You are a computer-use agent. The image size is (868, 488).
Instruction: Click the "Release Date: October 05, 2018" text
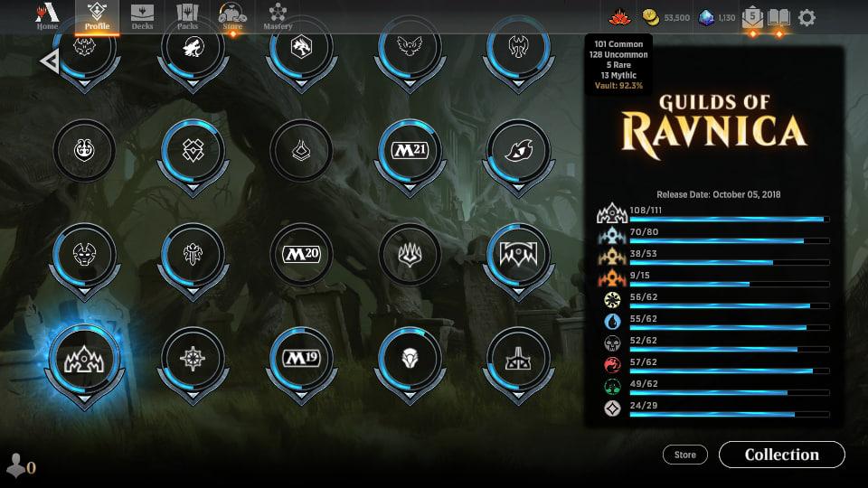(x=718, y=194)
